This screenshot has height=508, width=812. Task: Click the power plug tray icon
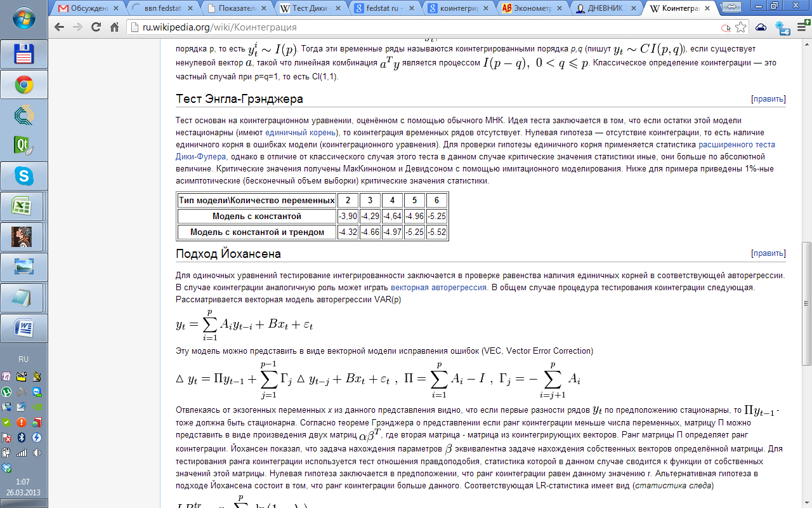[6, 453]
